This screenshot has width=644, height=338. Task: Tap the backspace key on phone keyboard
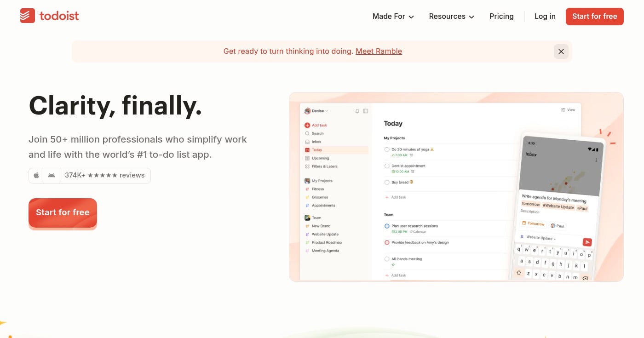click(x=585, y=278)
